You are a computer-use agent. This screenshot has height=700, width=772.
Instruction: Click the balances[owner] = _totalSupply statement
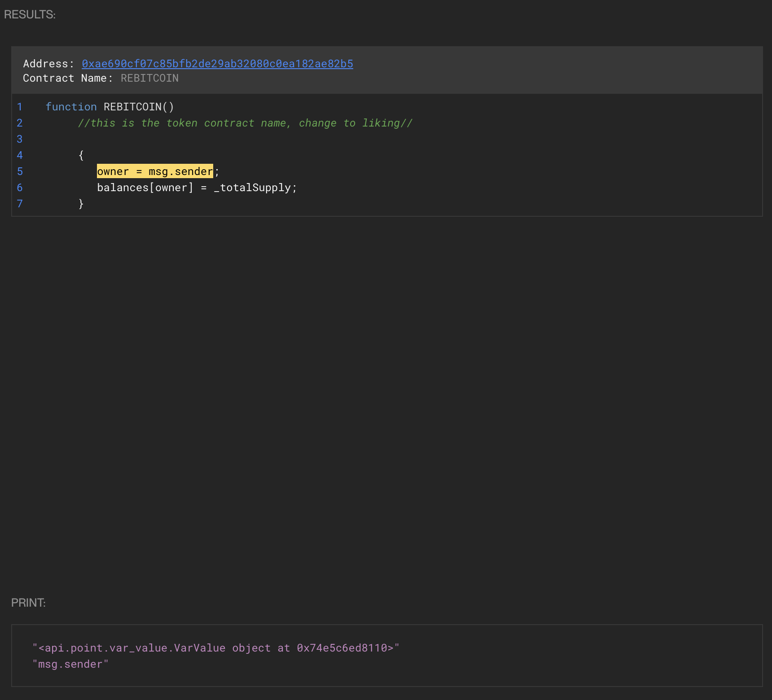point(197,188)
